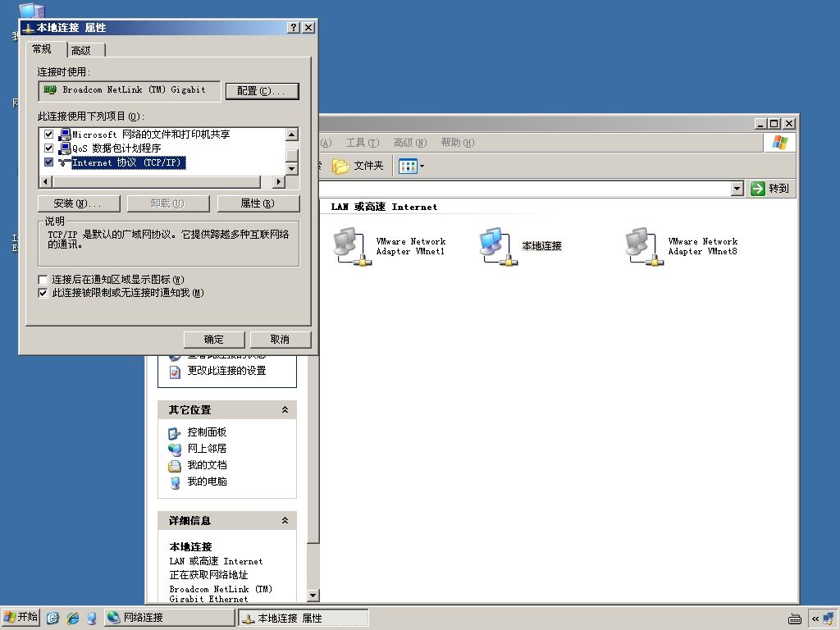The image size is (840, 630).
Task: Click 确定 to confirm the dialog
Action: click(214, 340)
